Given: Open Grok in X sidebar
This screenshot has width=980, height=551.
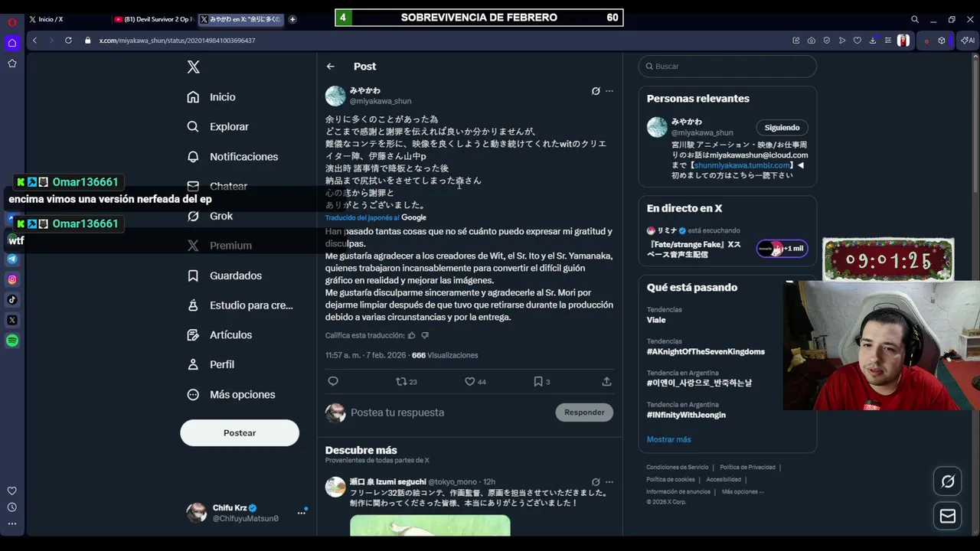Looking at the screenshot, I should (211, 216).
